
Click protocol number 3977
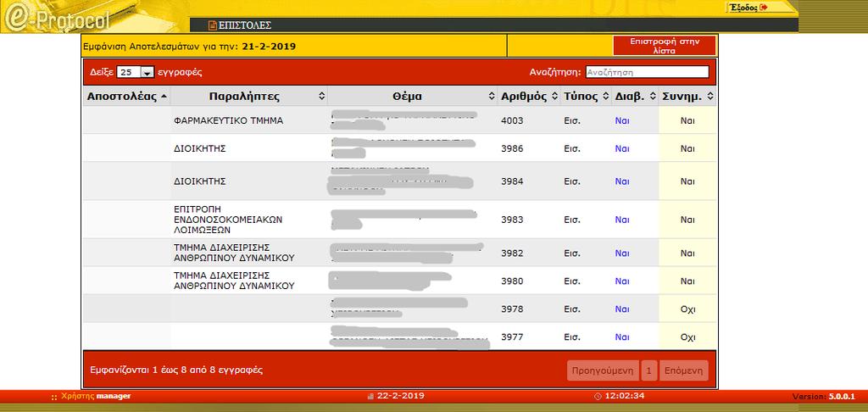[x=512, y=337]
